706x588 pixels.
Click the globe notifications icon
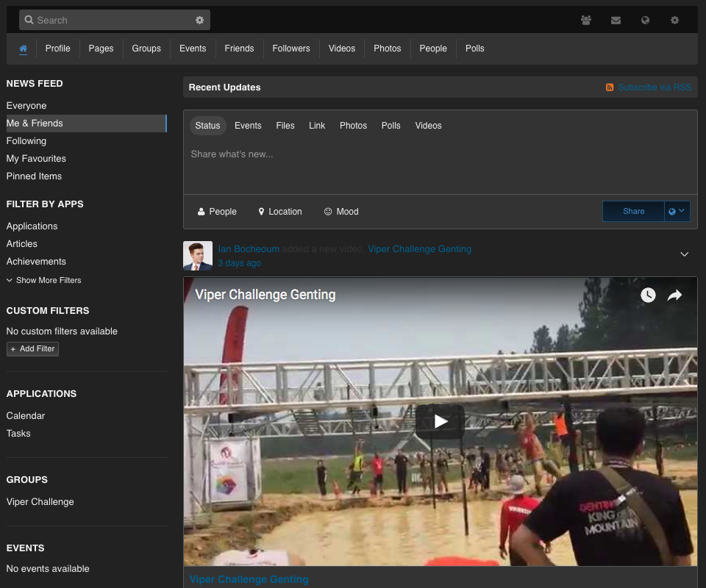[x=645, y=20]
